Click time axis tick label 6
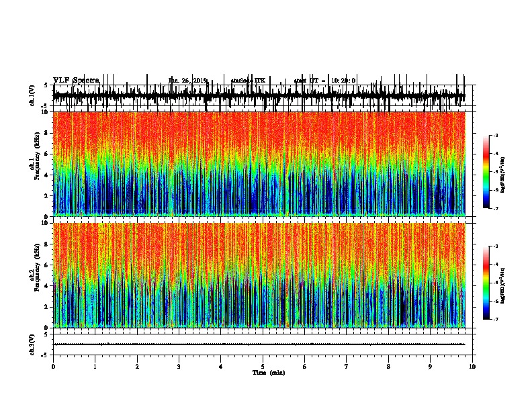The width and height of the screenshot is (532, 411). tap(305, 367)
